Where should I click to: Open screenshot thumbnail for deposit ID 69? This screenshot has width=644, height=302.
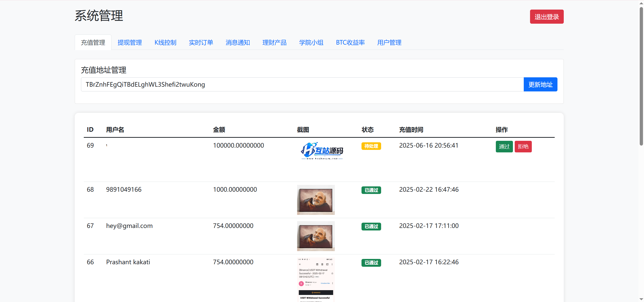click(x=322, y=151)
